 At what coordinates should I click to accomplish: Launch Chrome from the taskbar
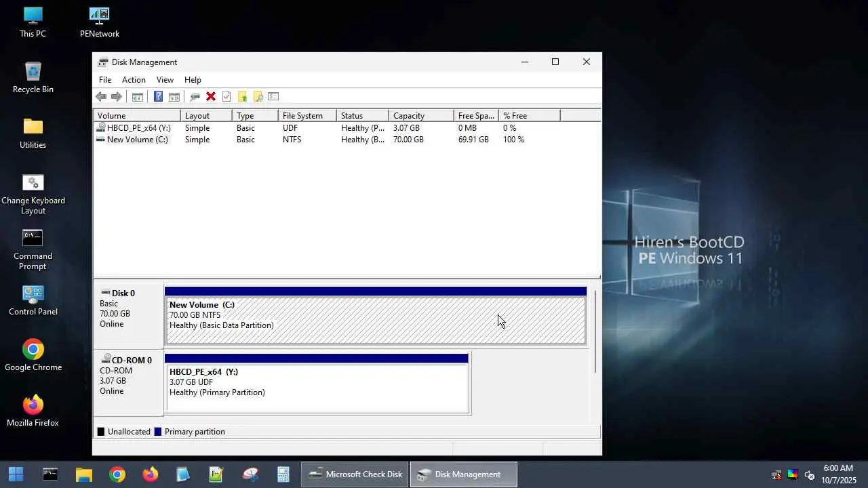tap(117, 474)
